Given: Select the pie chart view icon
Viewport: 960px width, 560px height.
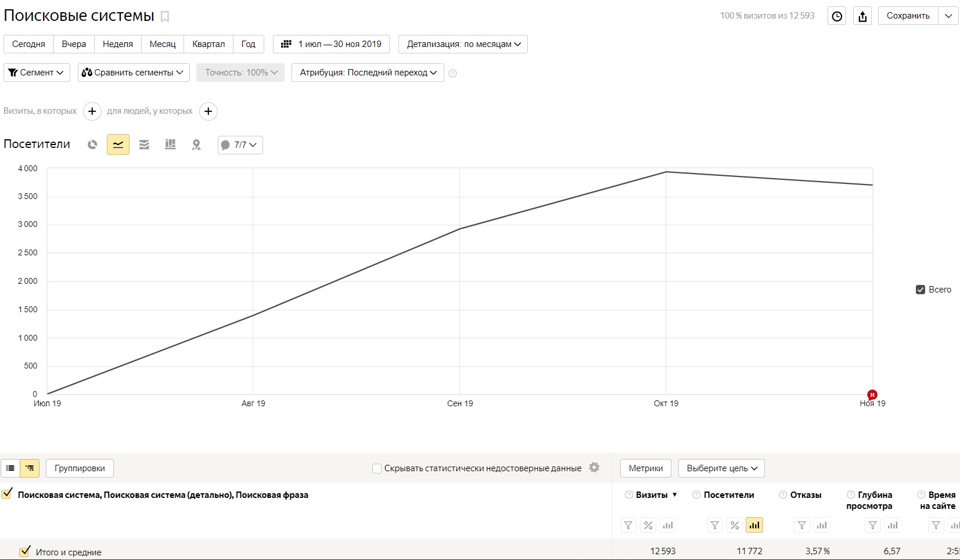Looking at the screenshot, I should click(92, 145).
